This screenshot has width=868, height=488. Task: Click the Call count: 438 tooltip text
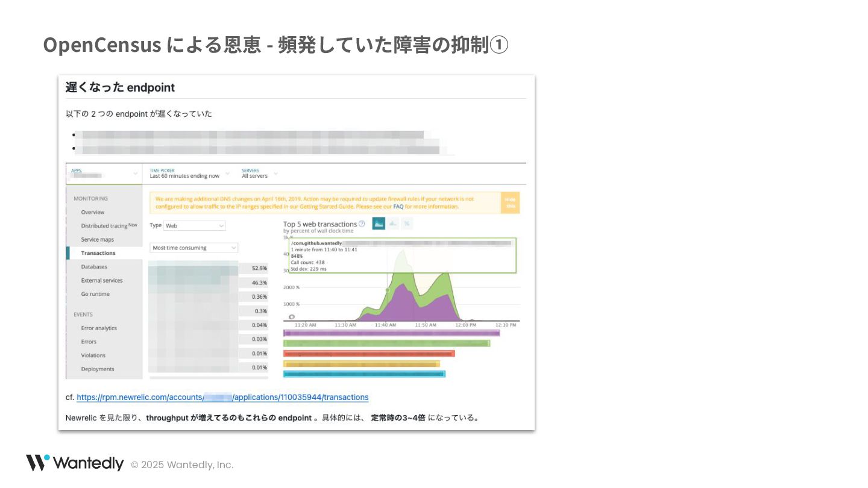[x=308, y=263]
